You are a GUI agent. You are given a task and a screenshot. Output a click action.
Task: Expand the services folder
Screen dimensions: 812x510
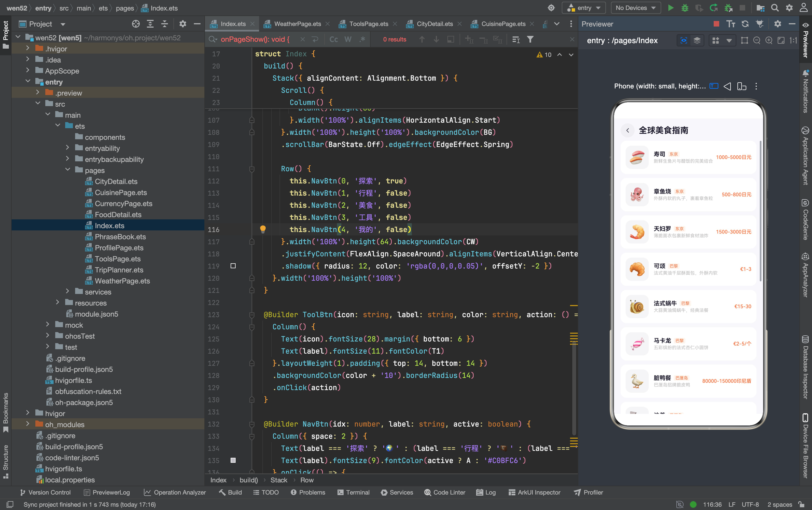click(67, 291)
